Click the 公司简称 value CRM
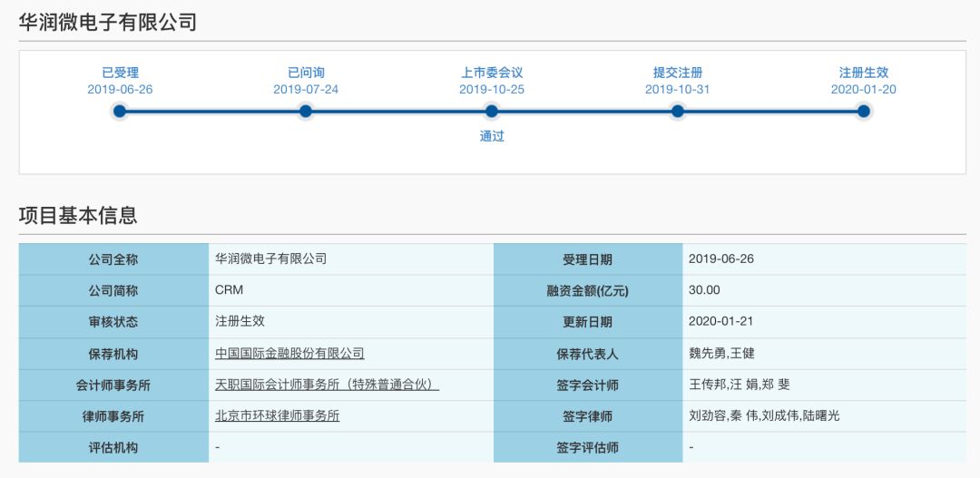Viewport: 980px width, 478px height. coord(229,290)
